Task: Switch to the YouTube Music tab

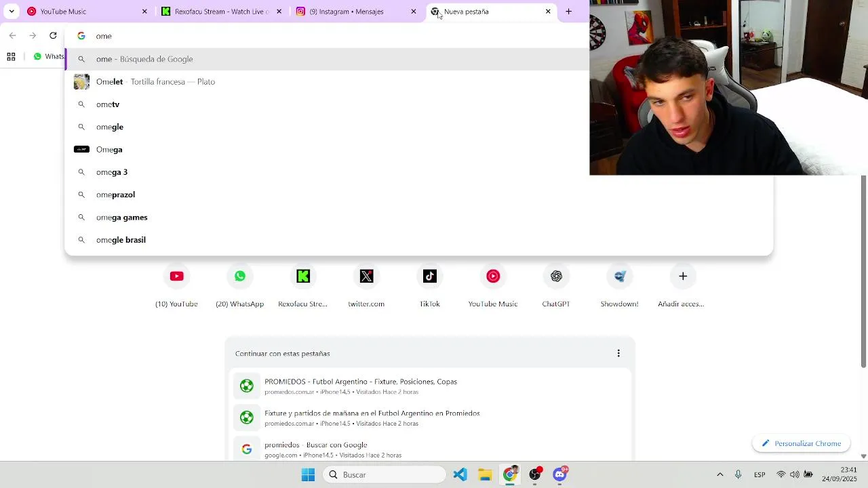Action: pos(87,12)
